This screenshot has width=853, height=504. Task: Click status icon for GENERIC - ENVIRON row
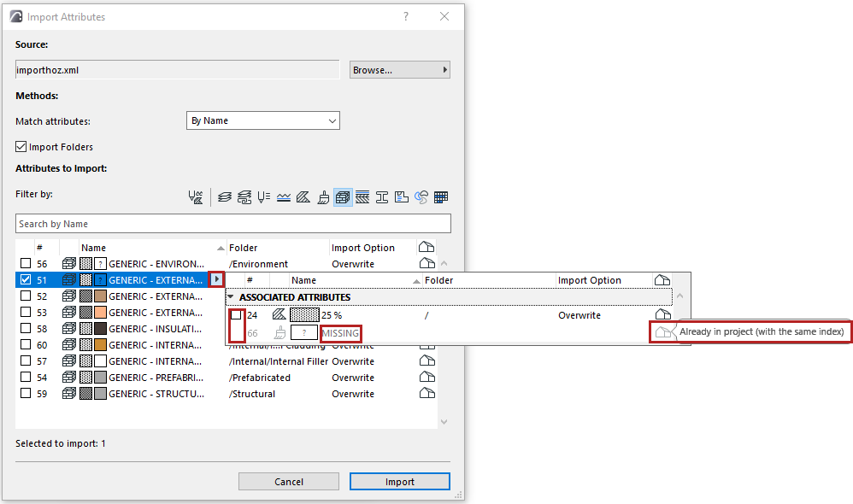(427, 264)
